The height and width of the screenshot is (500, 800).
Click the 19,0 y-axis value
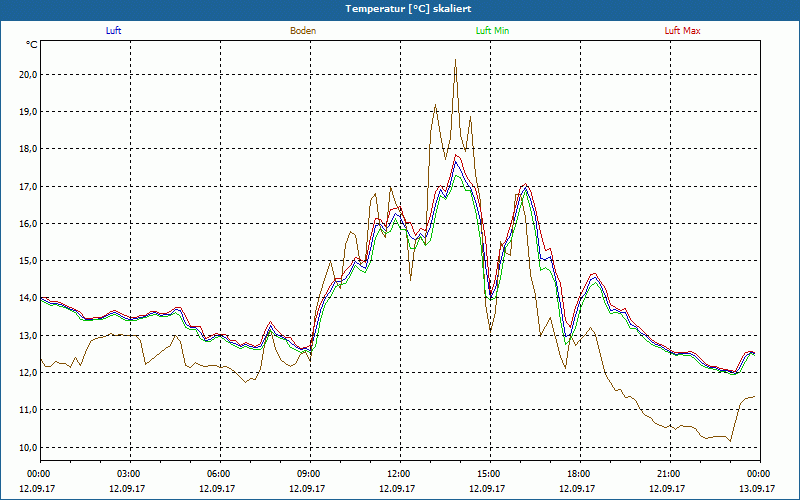(x=30, y=112)
